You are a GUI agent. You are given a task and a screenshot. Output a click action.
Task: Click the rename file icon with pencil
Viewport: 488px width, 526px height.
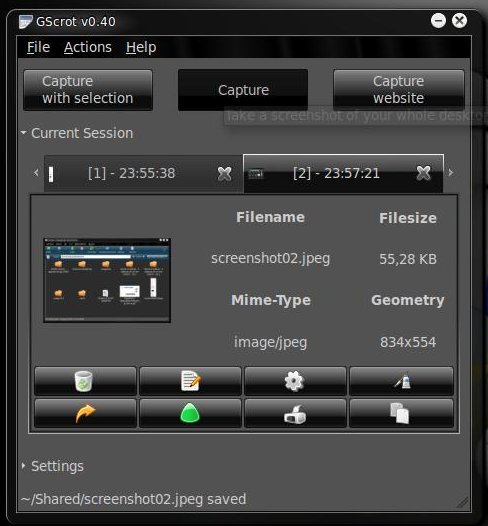[x=190, y=381]
